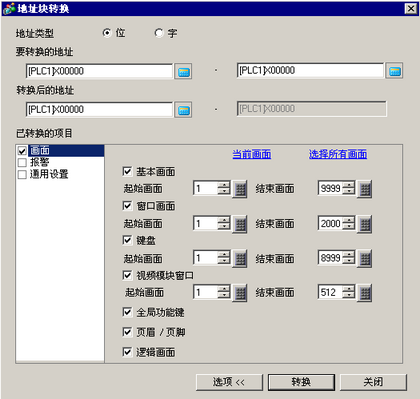Open address browser for end source address
The image size is (420, 399).
coord(394,71)
